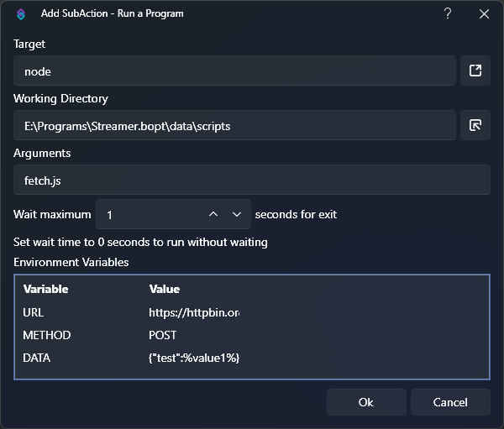Browse for the Target program file

[x=475, y=71]
